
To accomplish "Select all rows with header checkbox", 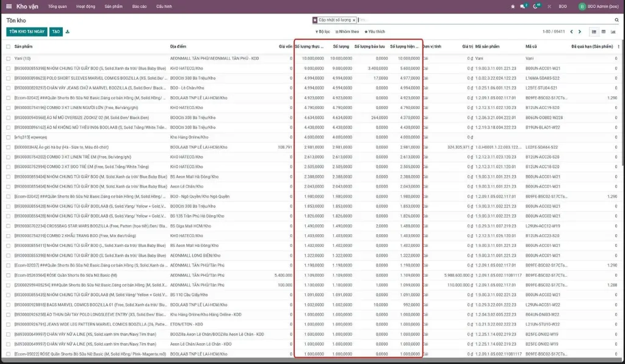I will click(8, 46).
